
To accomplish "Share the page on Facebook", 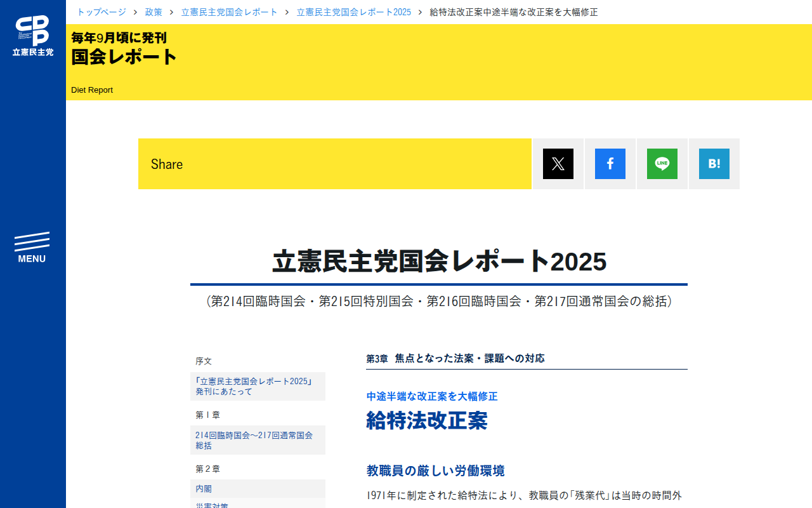I will [x=610, y=164].
